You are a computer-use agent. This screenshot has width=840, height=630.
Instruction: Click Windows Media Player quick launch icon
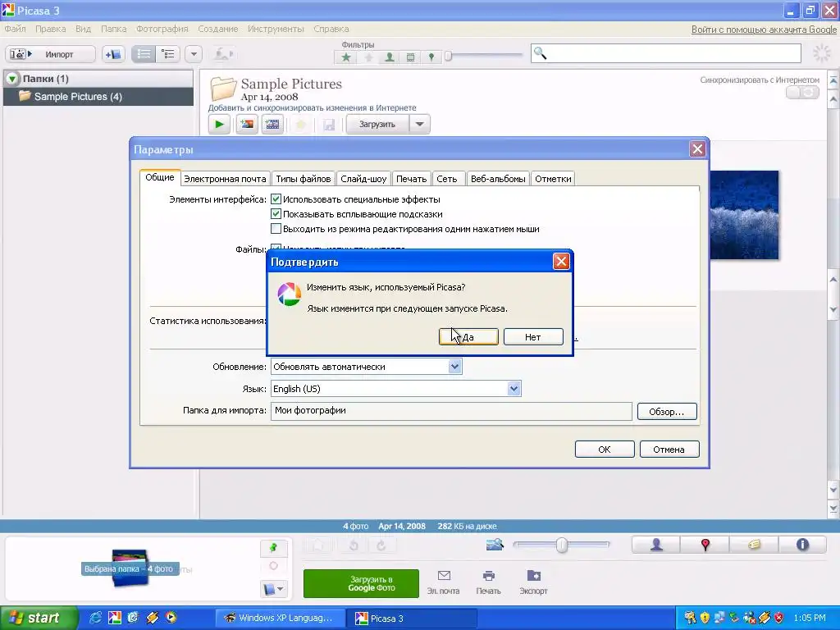coord(171,618)
